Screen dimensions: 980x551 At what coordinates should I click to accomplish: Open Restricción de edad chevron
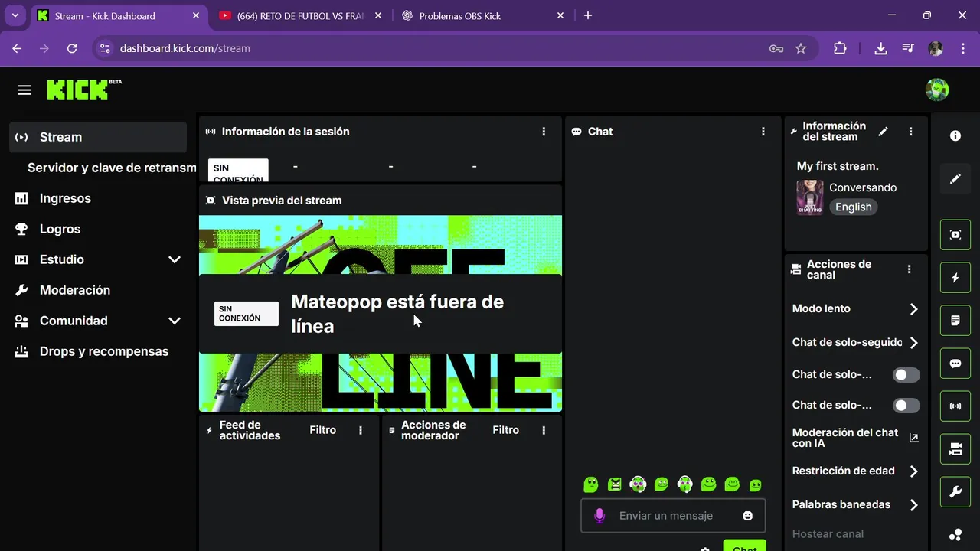pyautogui.click(x=913, y=471)
